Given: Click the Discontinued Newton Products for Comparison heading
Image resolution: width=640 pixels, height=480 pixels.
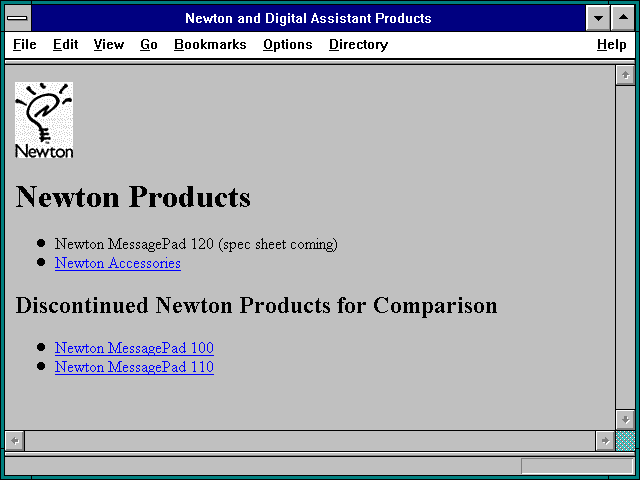Looking at the screenshot, I should [x=256, y=306].
